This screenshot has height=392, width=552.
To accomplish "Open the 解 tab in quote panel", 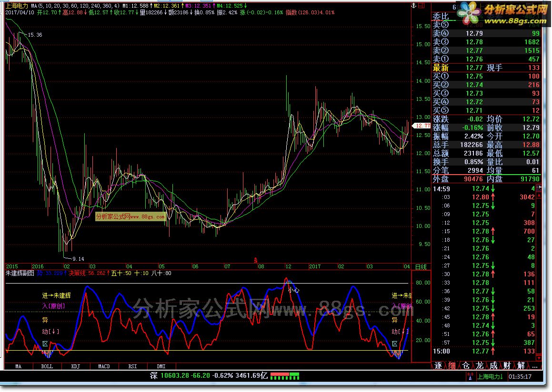I will [x=521, y=366].
